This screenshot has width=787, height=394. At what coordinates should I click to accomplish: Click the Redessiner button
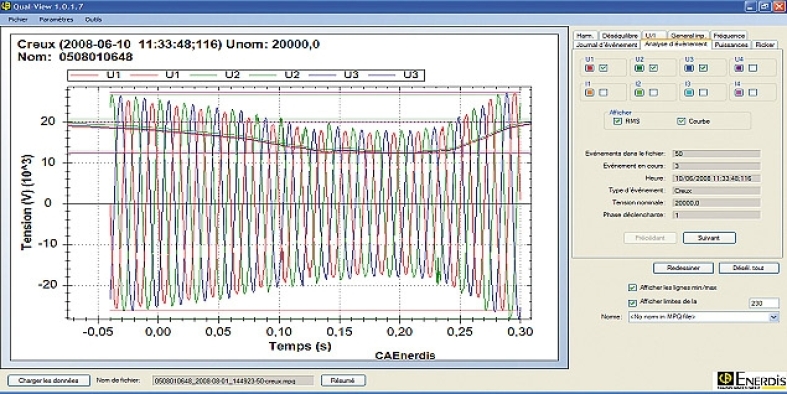pos(683,268)
